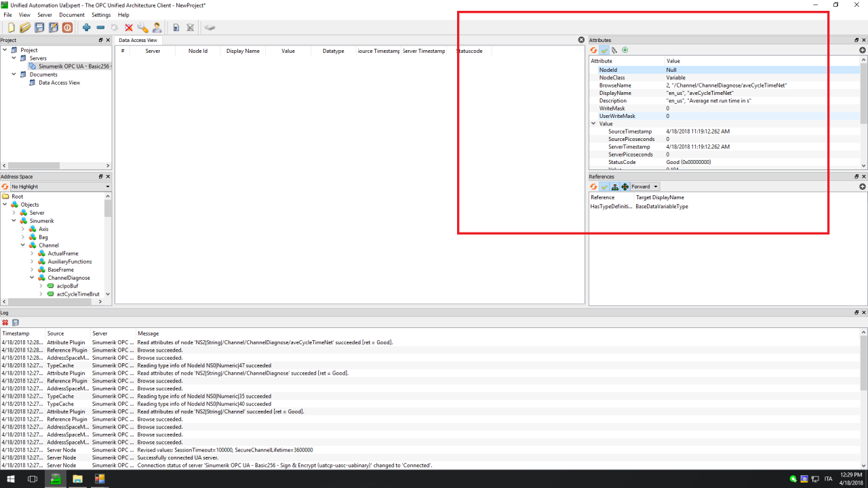
Task: Click the Save Project floppy disk icon
Action: [x=39, y=28]
